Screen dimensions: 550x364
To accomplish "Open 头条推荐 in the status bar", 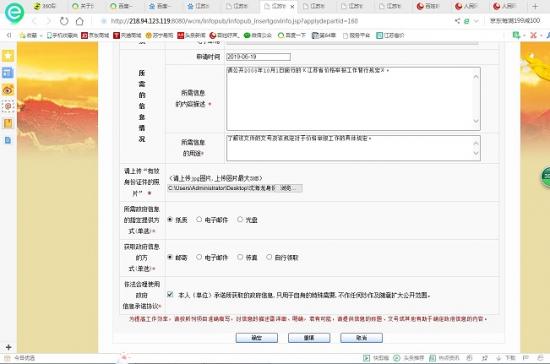I will [409, 358].
